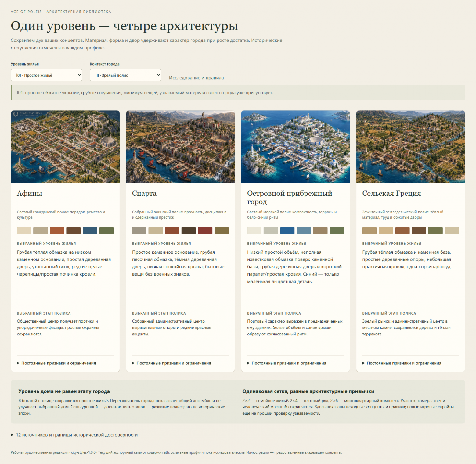Expand 12 источников и границы достоверности
The height and width of the screenshot is (464, 476).
pos(74,435)
